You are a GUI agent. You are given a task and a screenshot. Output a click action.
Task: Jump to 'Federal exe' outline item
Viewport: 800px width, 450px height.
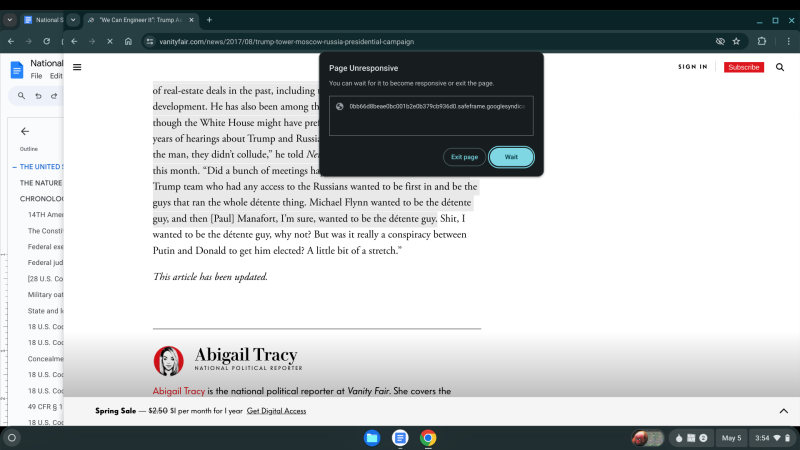pos(45,246)
